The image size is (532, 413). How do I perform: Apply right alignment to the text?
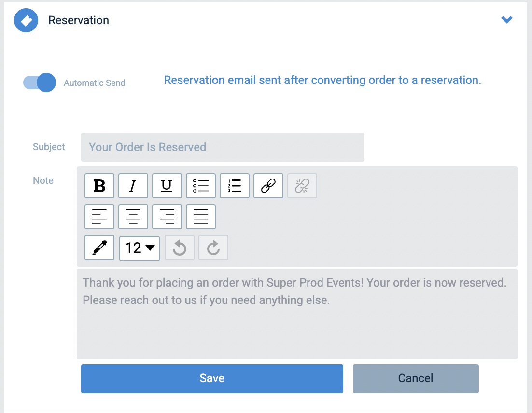tap(167, 216)
